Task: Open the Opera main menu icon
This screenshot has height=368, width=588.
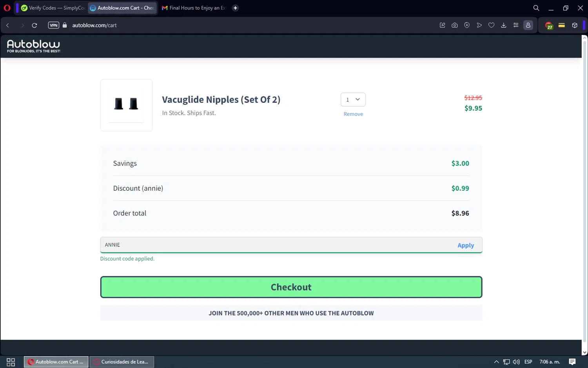Action: [x=7, y=8]
